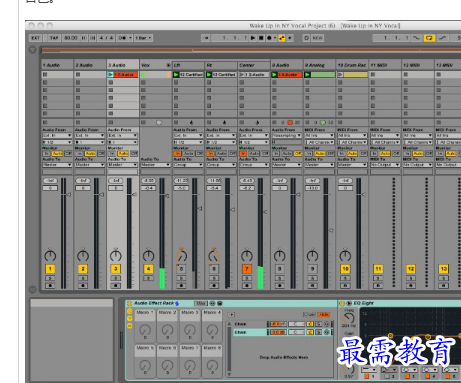
Task: Click the orange pan knob on Lft
Action: click(x=181, y=256)
